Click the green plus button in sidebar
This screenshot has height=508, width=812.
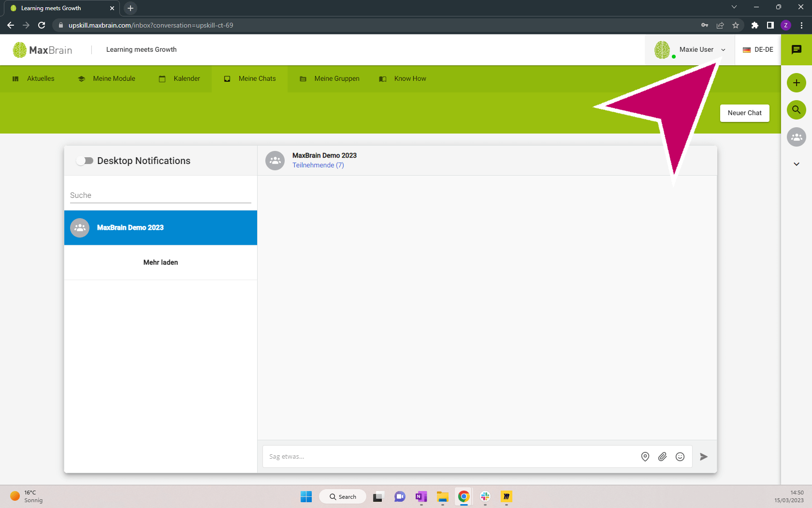pos(797,83)
